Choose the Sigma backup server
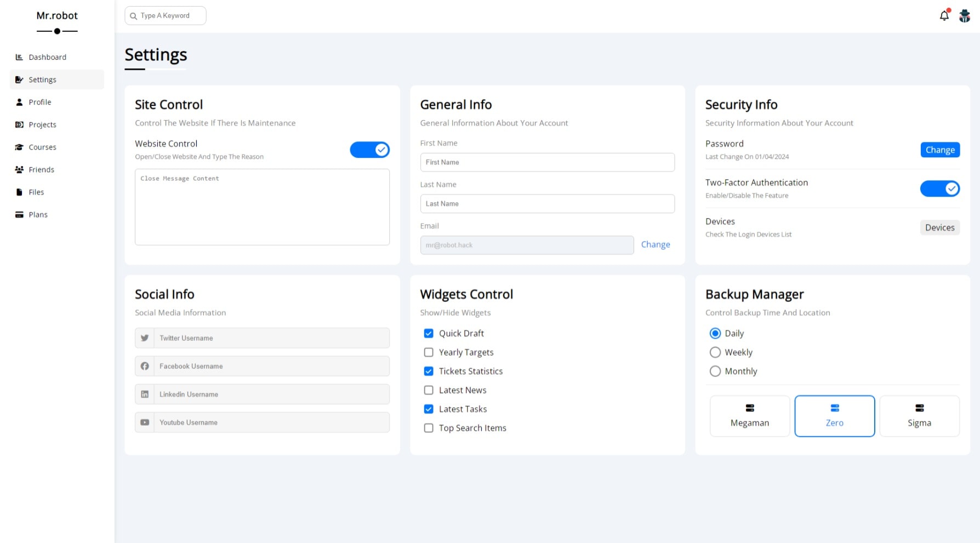The image size is (980, 543). click(919, 416)
